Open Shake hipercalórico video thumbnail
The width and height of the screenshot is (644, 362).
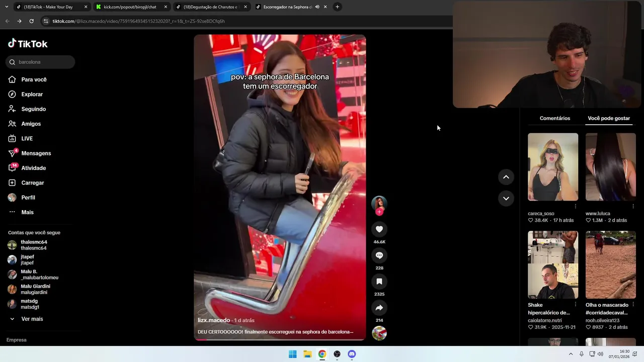(x=553, y=265)
